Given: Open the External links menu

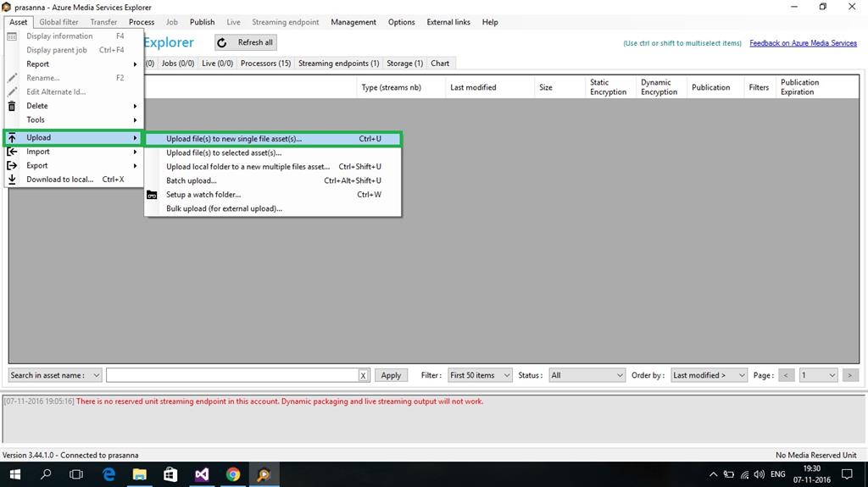Looking at the screenshot, I should (448, 22).
